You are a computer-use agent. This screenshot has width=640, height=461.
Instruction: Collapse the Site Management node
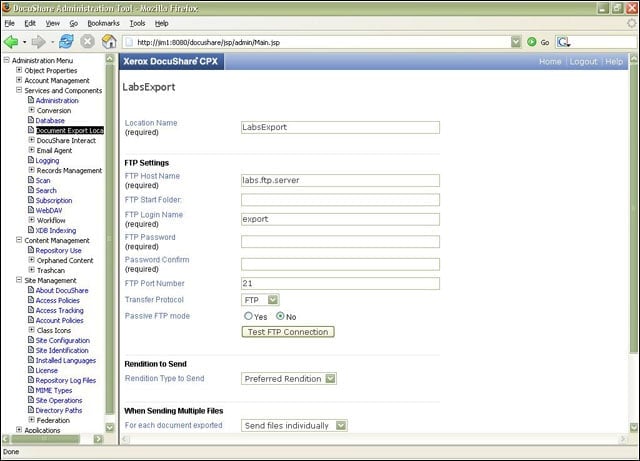tap(19, 280)
